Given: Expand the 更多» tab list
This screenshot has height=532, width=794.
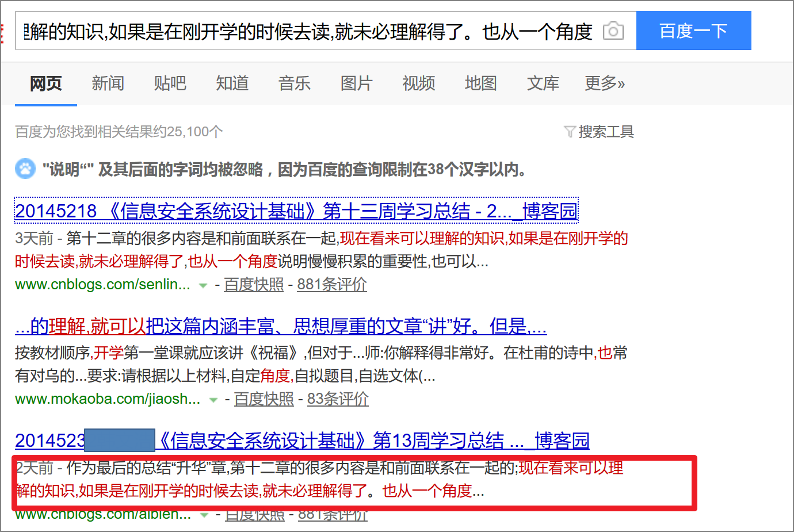Looking at the screenshot, I should click(x=605, y=83).
